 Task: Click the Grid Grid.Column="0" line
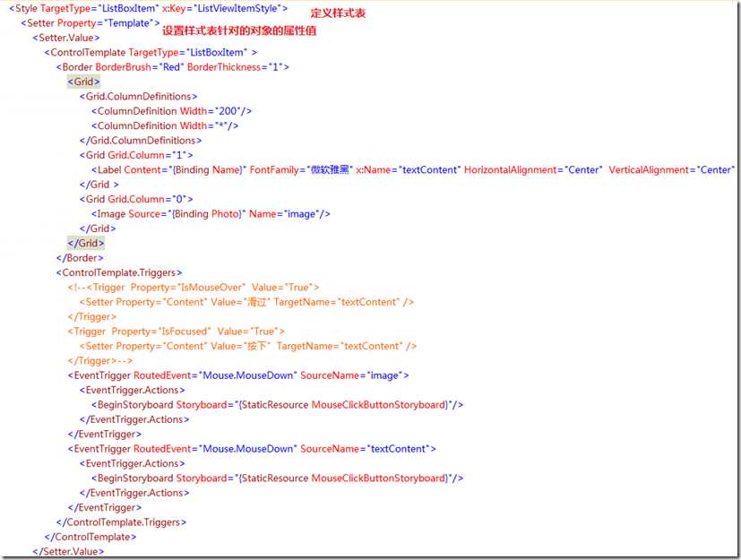click(x=136, y=199)
